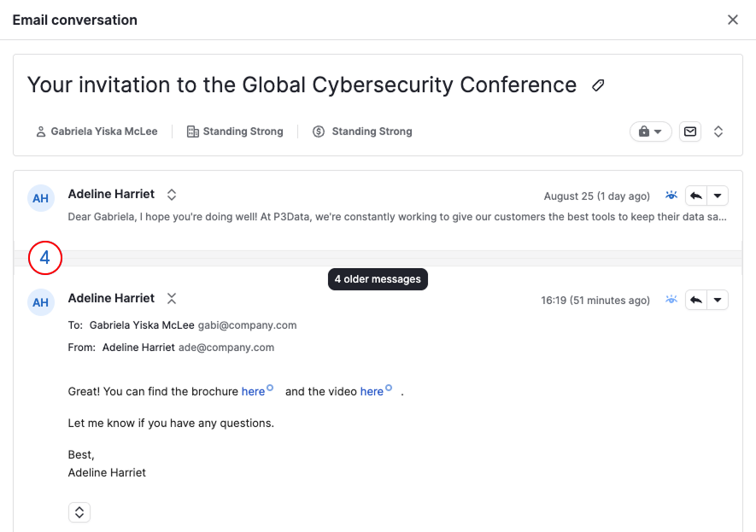The height and width of the screenshot is (532, 756).
Task: Open more reply options for August 25 message
Action: point(718,196)
